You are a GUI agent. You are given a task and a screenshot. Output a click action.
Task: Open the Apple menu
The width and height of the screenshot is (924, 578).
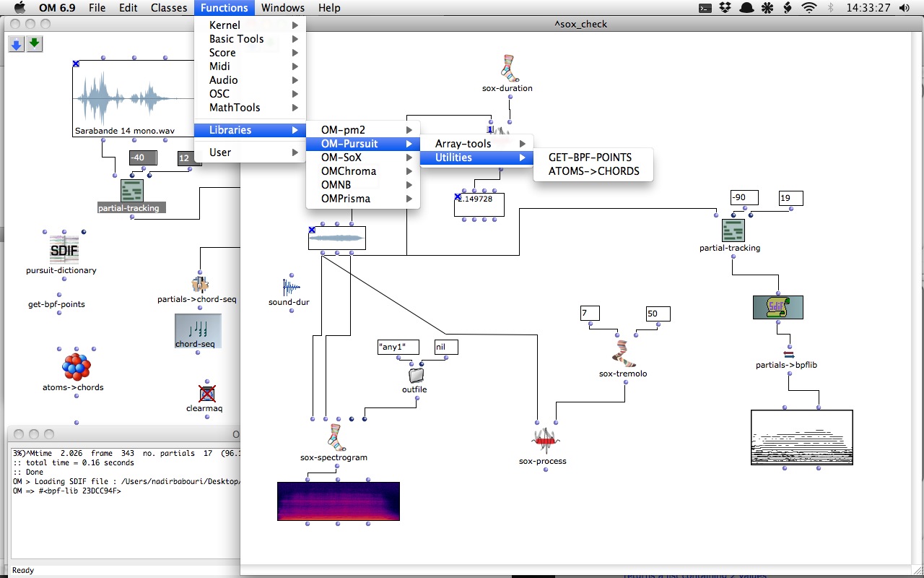(19, 8)
